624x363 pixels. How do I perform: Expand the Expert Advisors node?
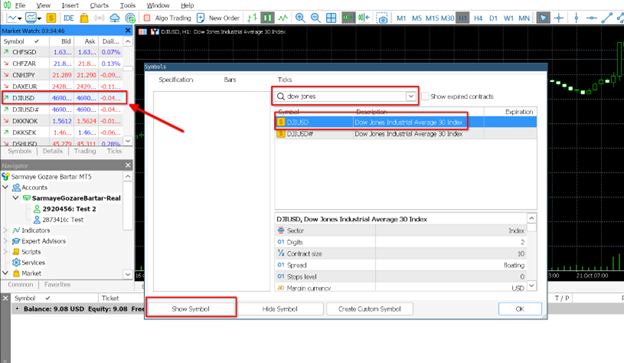pos(6,241)
